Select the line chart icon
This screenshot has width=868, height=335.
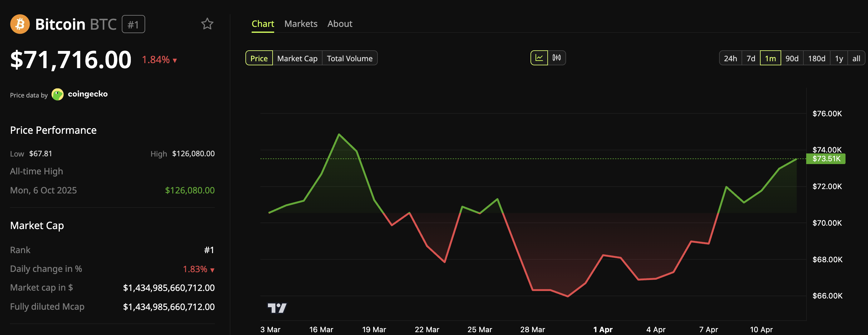[x=539, y=58]
